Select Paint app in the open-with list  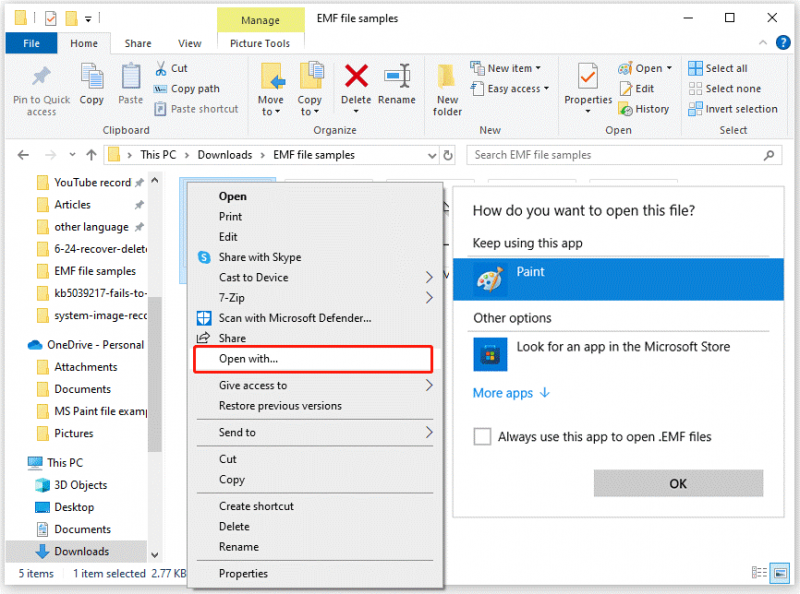pos(618,279)
